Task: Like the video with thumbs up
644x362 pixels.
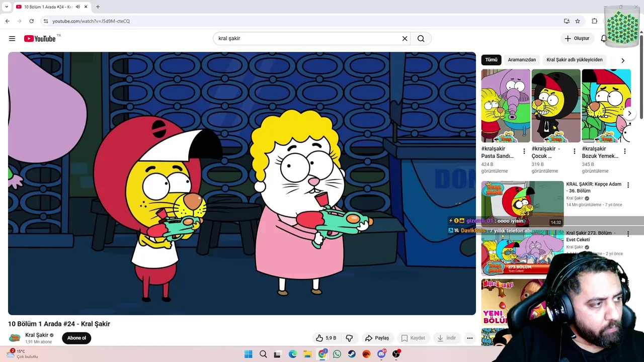Action: (326, 338)
